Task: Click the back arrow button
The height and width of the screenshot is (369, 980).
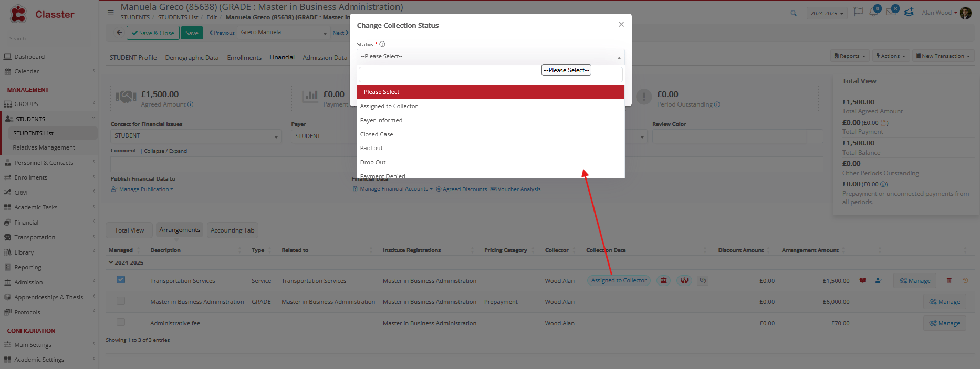Action: pyautogui.click(x=119, y=33)
